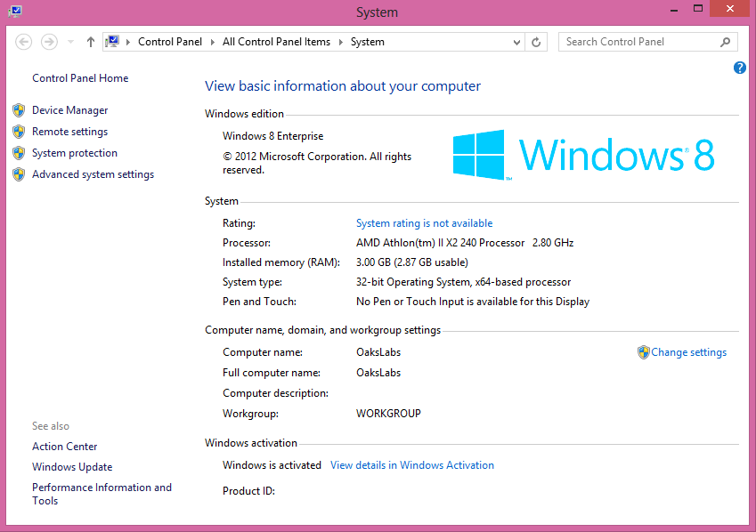This screenshot has height=532, width=756.
Task: Click the 32-bit Operating System value
Action: pos(463,282)
